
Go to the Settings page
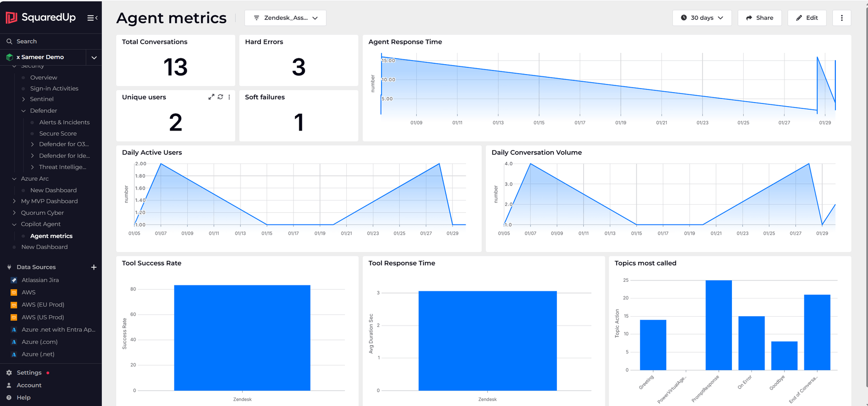click(29, 373)
